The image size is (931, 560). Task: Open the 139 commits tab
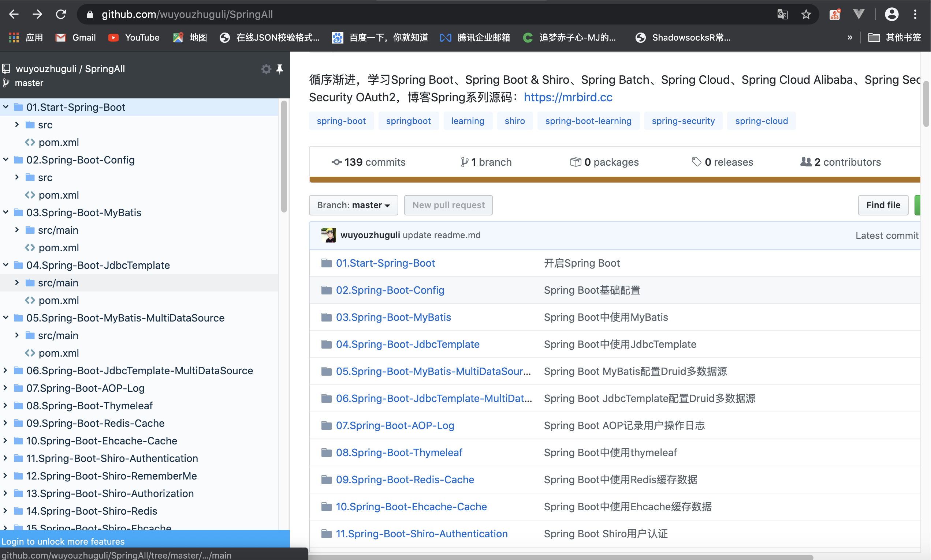click(x=368, y=162)
